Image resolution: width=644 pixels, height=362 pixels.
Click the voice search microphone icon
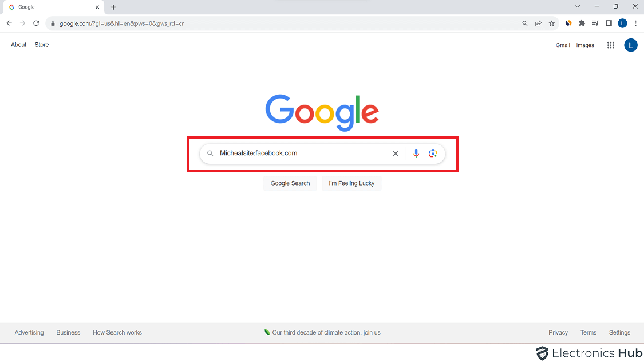pyautogui.click(x=416, y=154)
